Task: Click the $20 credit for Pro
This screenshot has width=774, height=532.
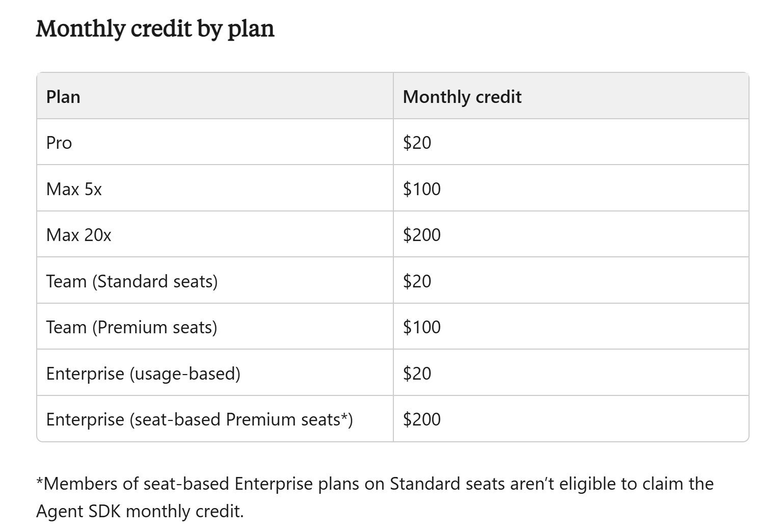Action: coord(417,143)
